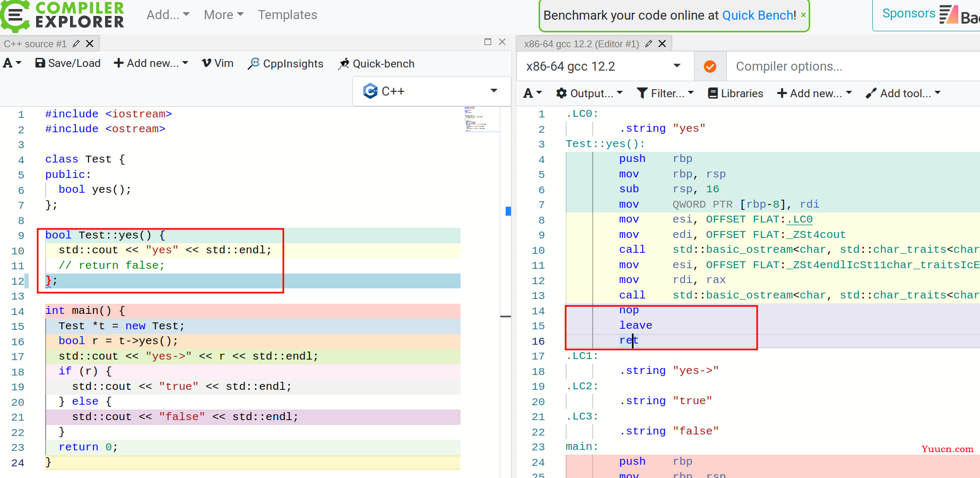Click 'Test::yes():' label in assembly

click(605, 144)
